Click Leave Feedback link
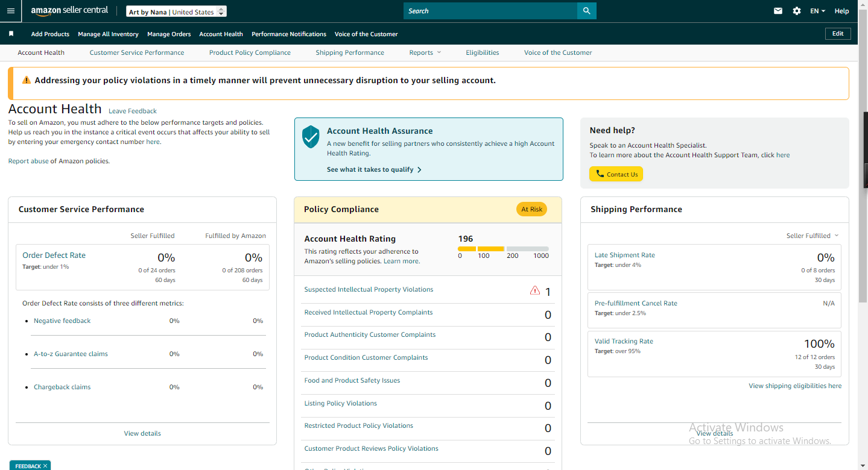The width and height of the screenshot is (868, 470). click(x=133, y=111)
